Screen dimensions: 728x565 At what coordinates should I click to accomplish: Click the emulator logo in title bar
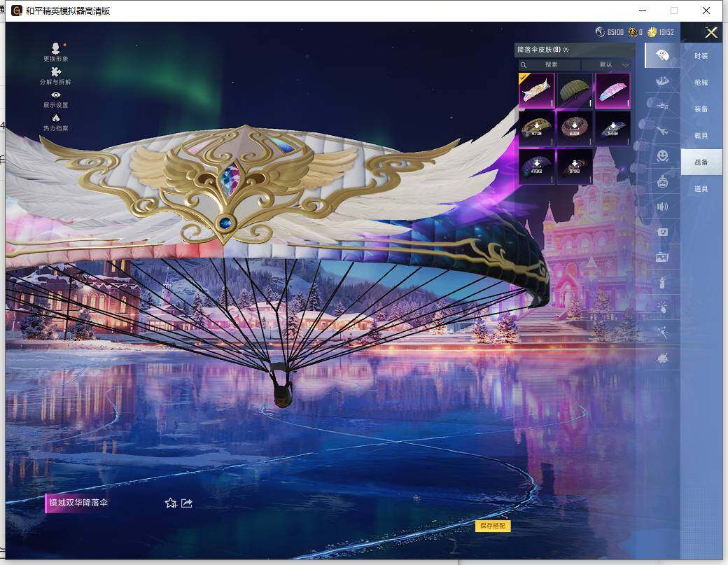coord(16,11)
